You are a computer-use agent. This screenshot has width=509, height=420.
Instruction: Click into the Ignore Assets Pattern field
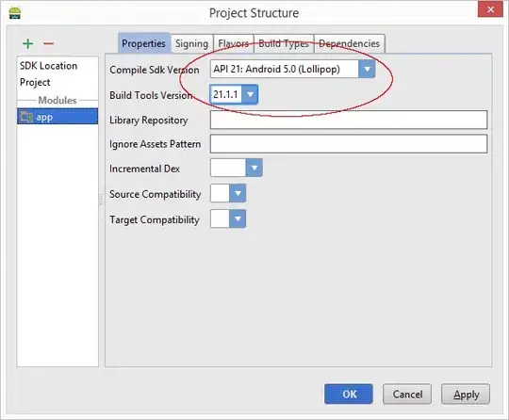pos(349,144)
